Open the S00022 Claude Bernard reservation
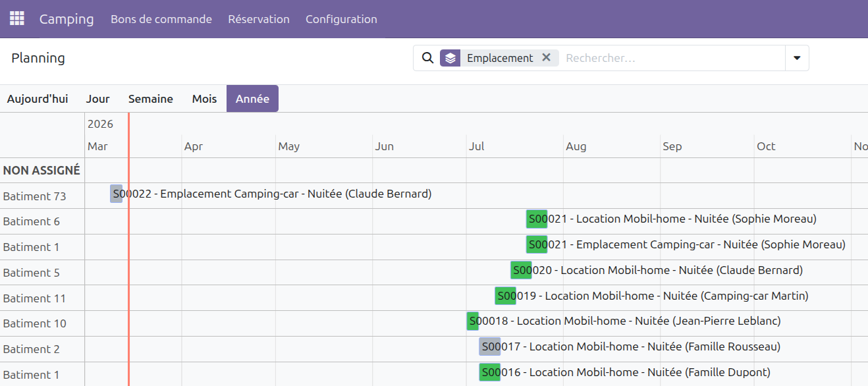Viewport: 868px width, 386px height. pos(117,194)
